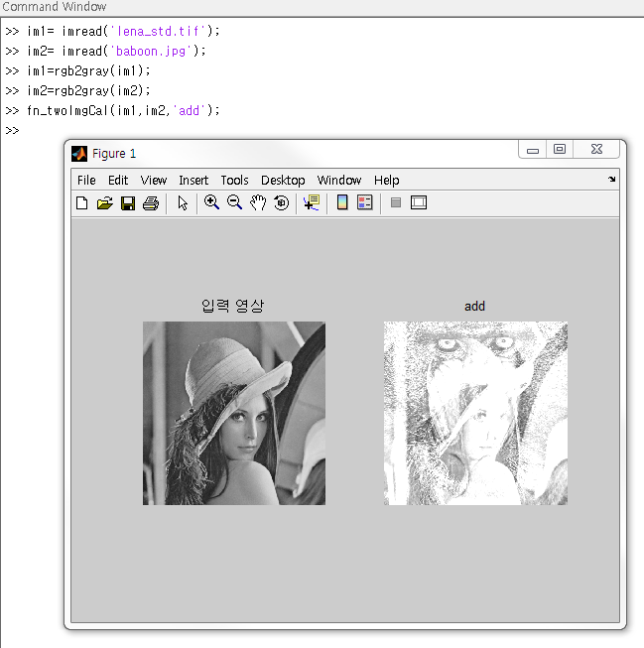Click the Lena input image
Viewport: 644px width, 648px height.
[x=234, y=413]
